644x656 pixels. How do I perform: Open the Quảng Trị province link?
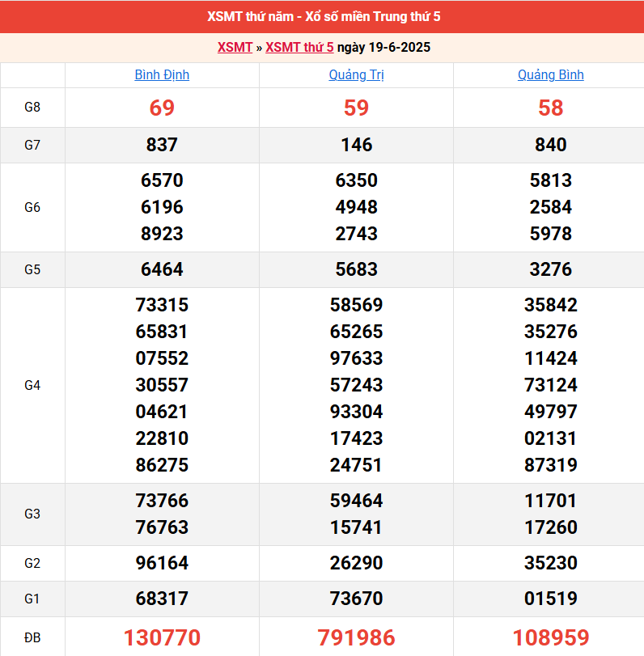[356, 75]
